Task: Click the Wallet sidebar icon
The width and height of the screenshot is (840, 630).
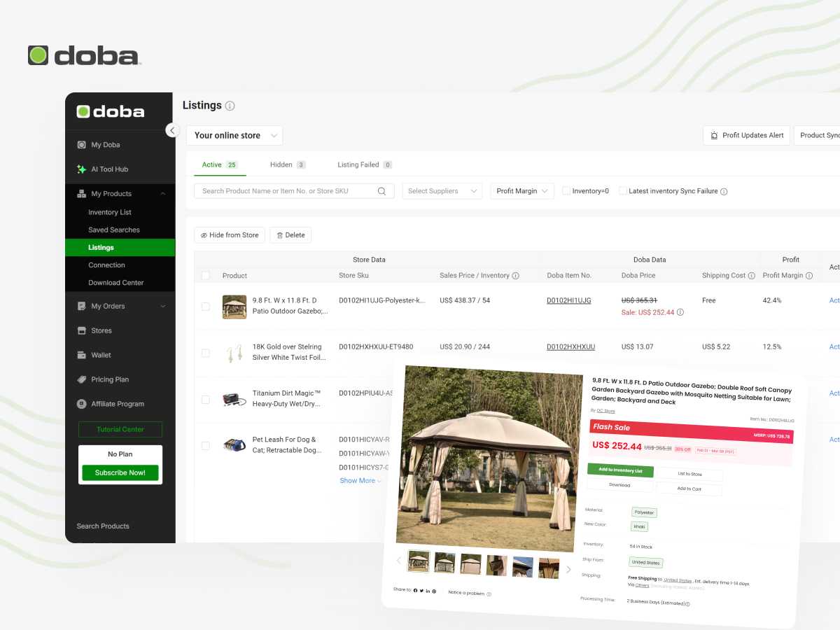Action: [x=82, y=355]
